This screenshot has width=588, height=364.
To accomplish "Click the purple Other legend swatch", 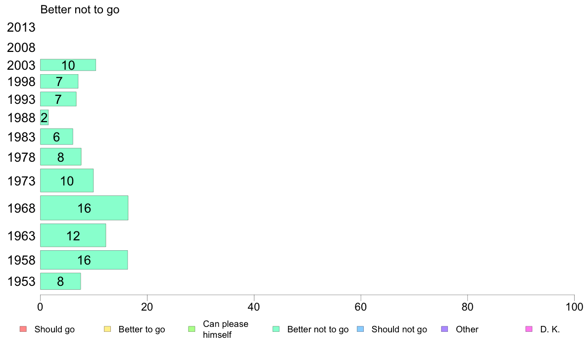I will pos(445,329).
